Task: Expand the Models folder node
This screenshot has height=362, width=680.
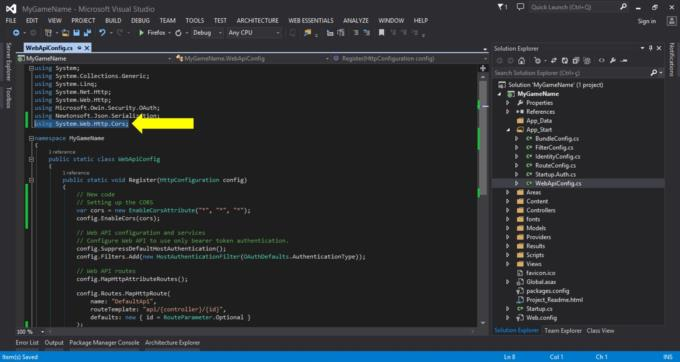Action: click(507, 228)
